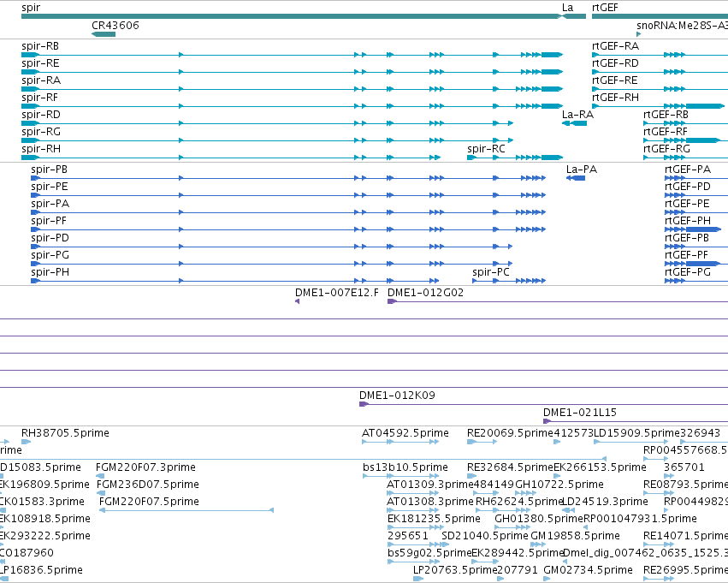Click the bs59g02.5prime EST label

pos(429,553)
